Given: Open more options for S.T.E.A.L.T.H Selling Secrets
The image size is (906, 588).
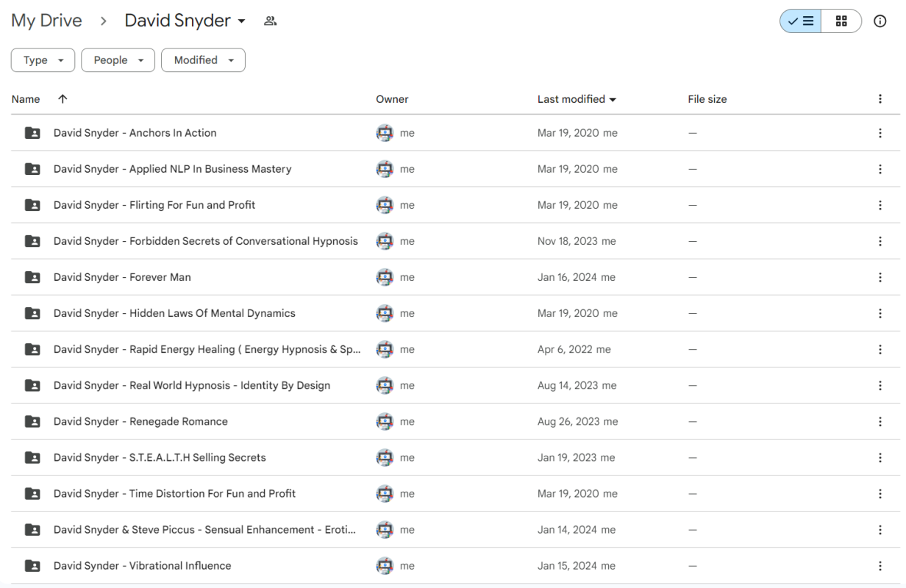Looking at the screenshot, I should pos(880,457).
